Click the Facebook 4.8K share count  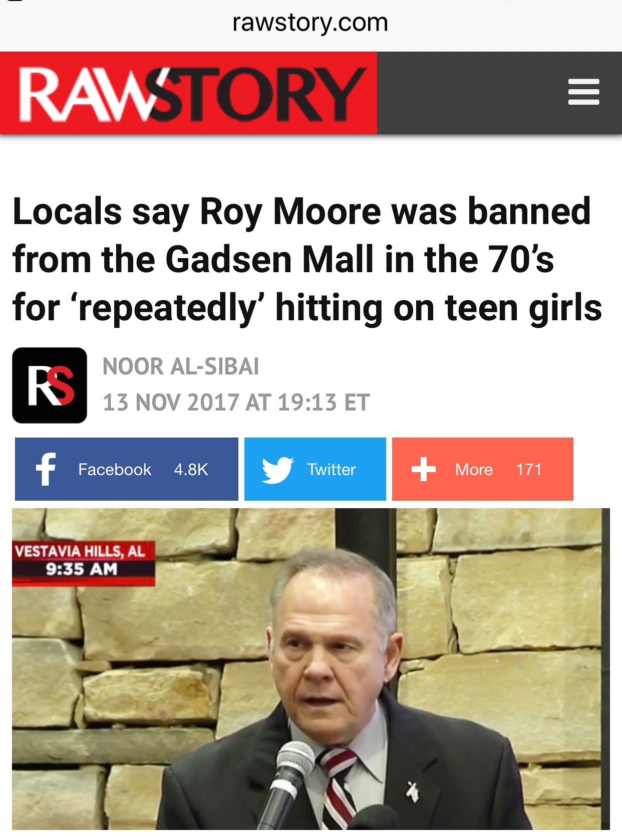(x=191, y=470)
